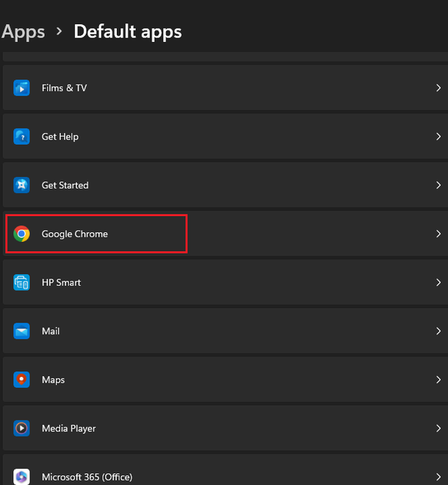This screenshot has height=485, width=448.
Task: Expand Films & TV chevron arrow
Action: 438,88
